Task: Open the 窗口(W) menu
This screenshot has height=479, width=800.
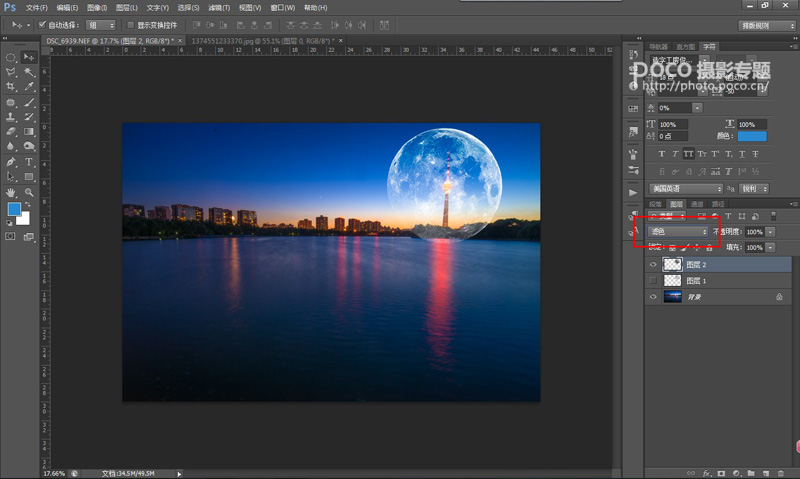Action: (283, 8)
